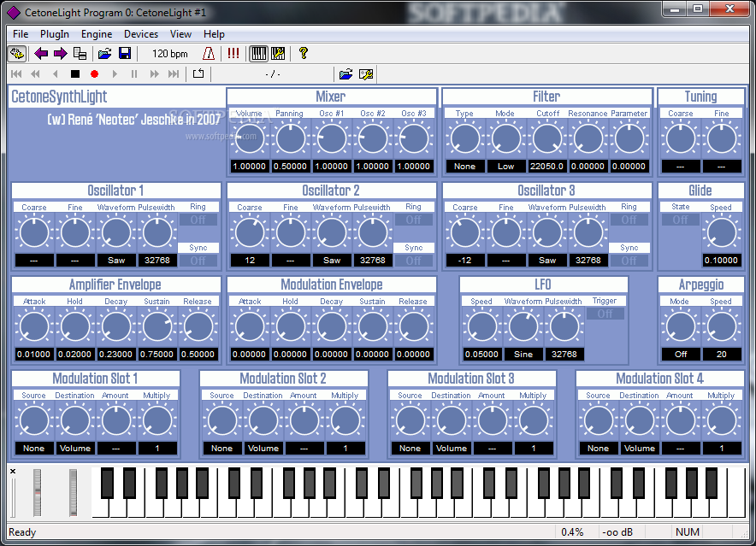Image resolution: width=756 pixels, height=546 pixels.
Task: Click the 120 bpm tempo display
Action: coord(169,54)
